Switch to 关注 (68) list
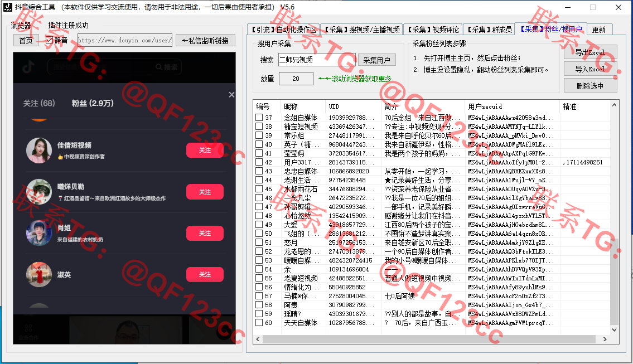 tap(38, 103)
